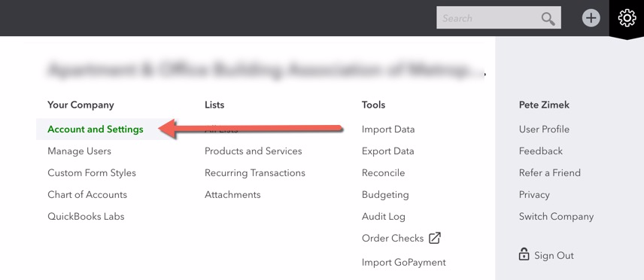This screenshot has height=280, width=644.
Task: Select Switch Company
Action: (x=557, y=216)
